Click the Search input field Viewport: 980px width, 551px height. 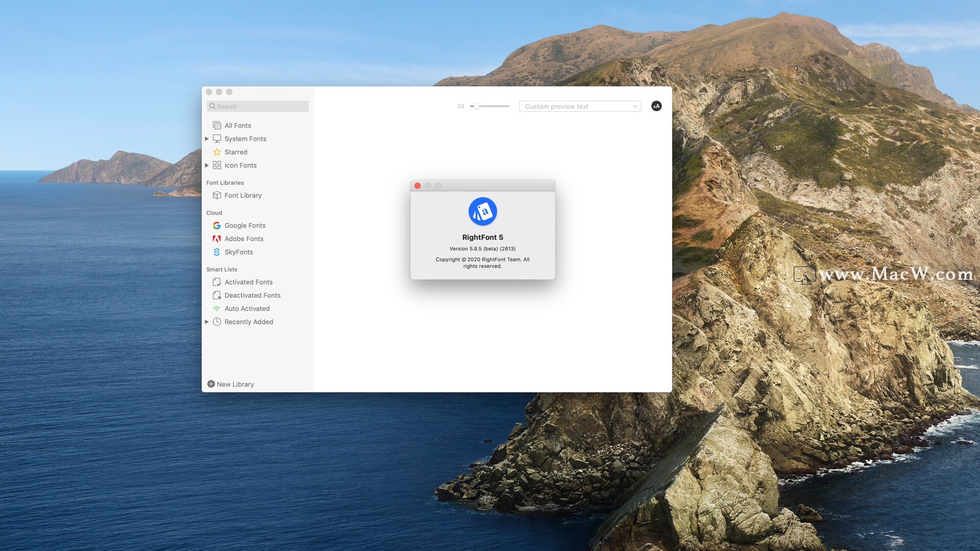tap(258, 106)
